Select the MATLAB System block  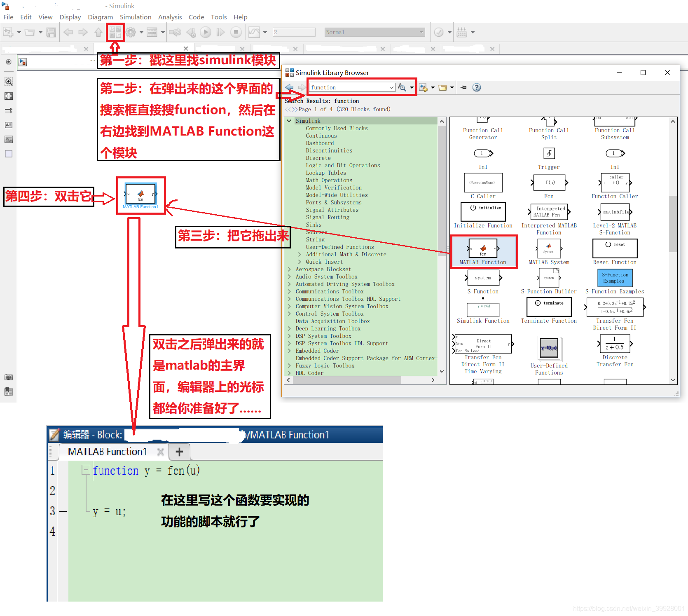coord(549,252)
